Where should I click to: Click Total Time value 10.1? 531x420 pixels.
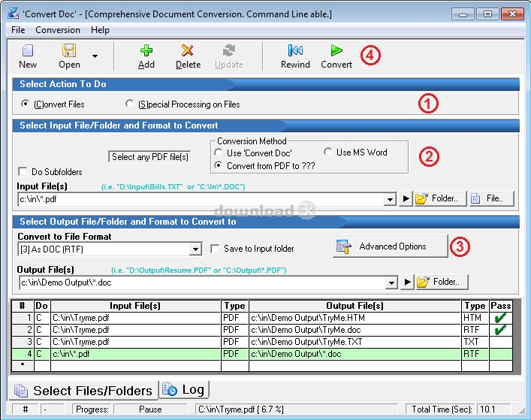pos(493,409)
